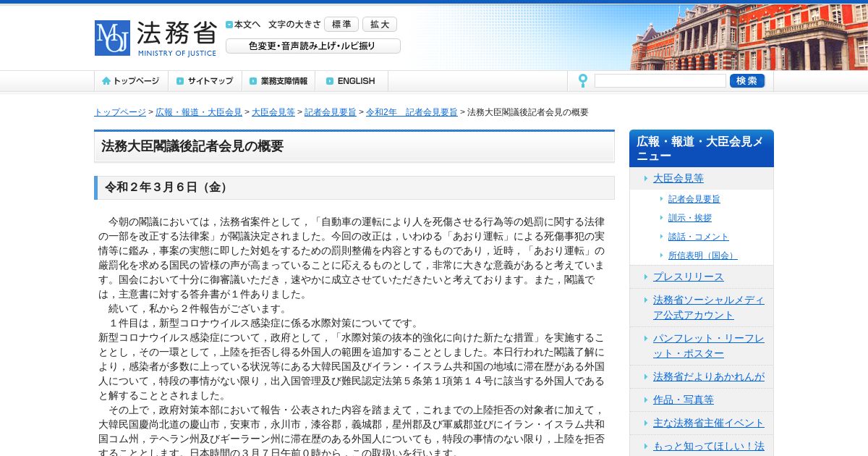
Task: Open breadcrumb link 記者会見要旨
Action: [x=331, y=112]
